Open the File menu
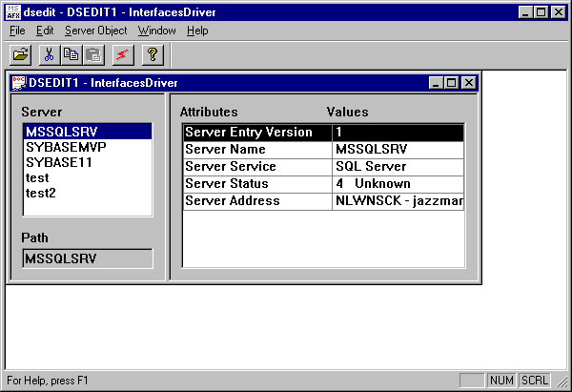The width and height of the screenshot is (572, 392). (17, 31)
